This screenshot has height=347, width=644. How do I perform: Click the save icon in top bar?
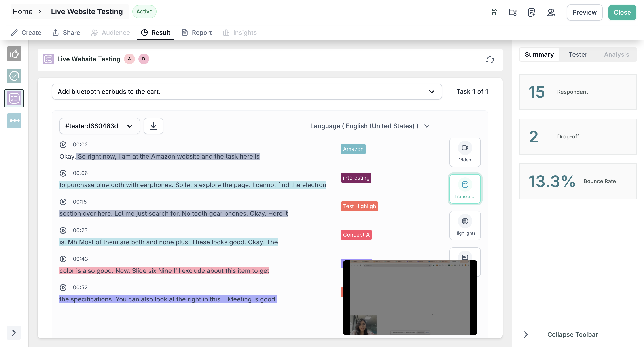tap(494, 12)
